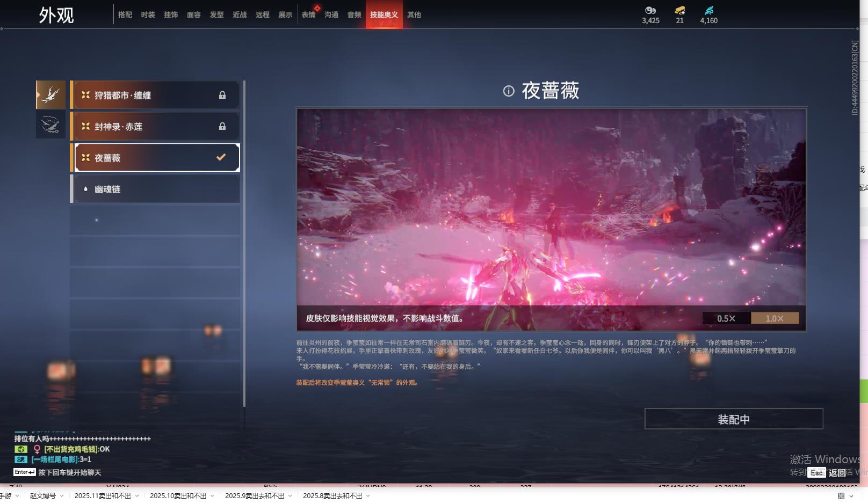Select the 夜蔷薇 skin entry
This screenshot has height=504, width=868.
tap(155, 157)
